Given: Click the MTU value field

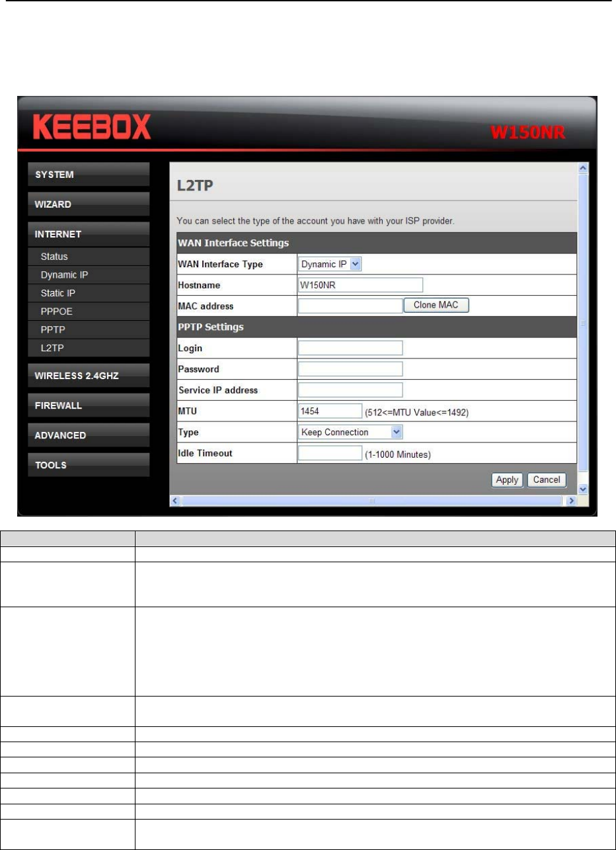Looking at the screenshot, I should pyautogui.click(x=330, y=411).
